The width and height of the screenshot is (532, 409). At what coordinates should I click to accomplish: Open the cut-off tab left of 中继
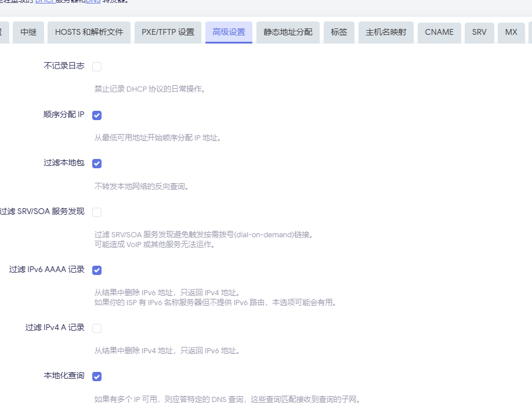click(x=3, y=32)
